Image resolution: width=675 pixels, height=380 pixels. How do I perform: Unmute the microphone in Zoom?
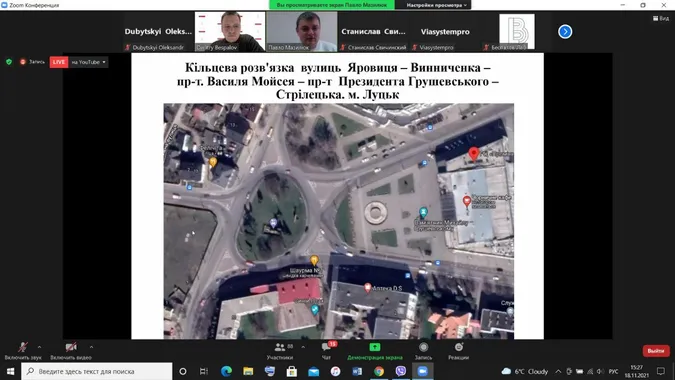(23, 351)
